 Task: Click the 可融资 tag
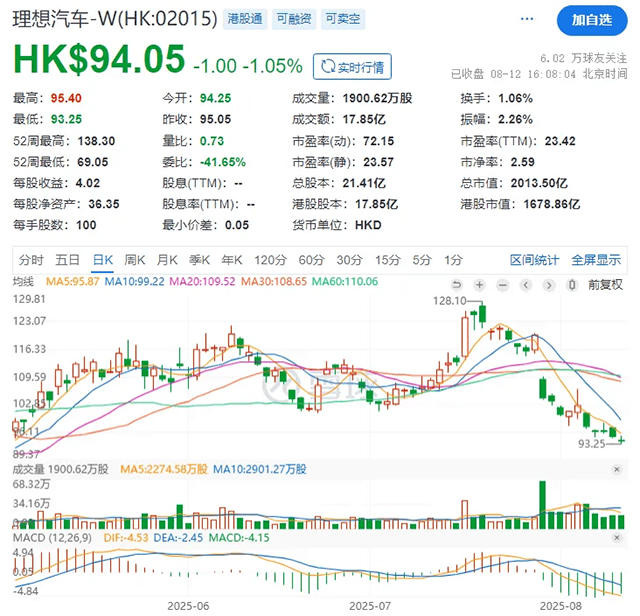(x=294, y=19)
